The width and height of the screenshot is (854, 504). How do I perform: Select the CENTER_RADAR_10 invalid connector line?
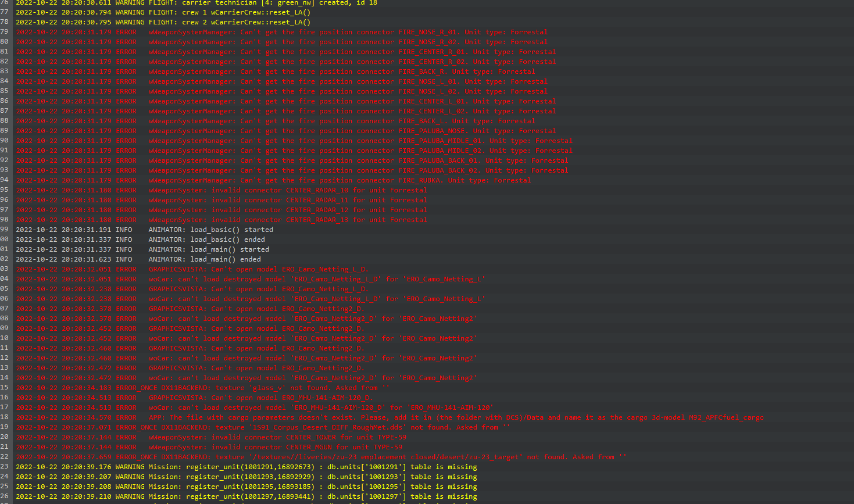click(221, 190)
